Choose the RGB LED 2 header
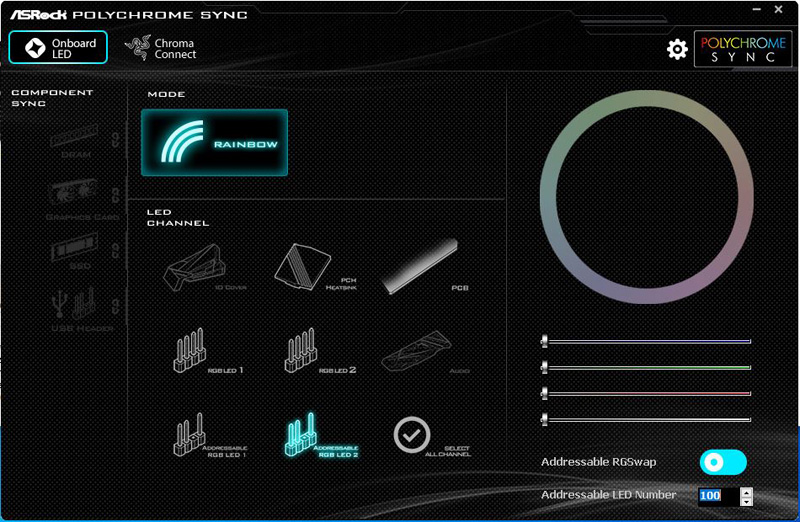800x522 pixels. tap(304, 348)
